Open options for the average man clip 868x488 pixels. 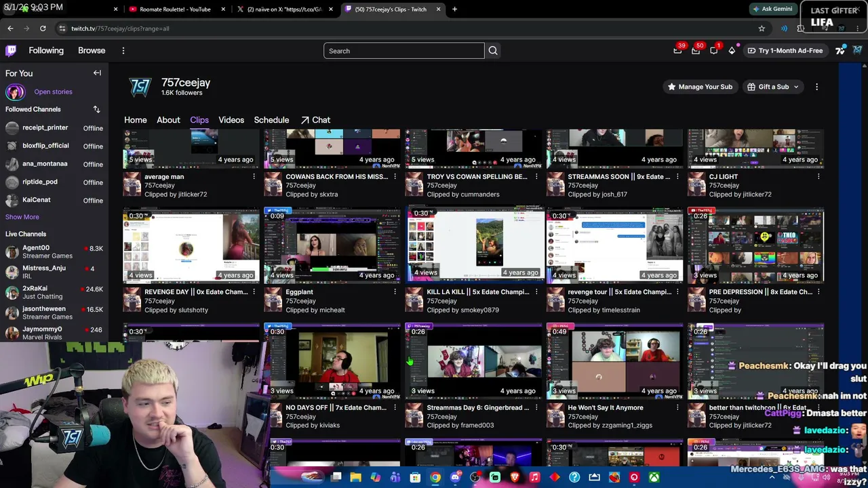pyautogui.click(x=254, y=177)
